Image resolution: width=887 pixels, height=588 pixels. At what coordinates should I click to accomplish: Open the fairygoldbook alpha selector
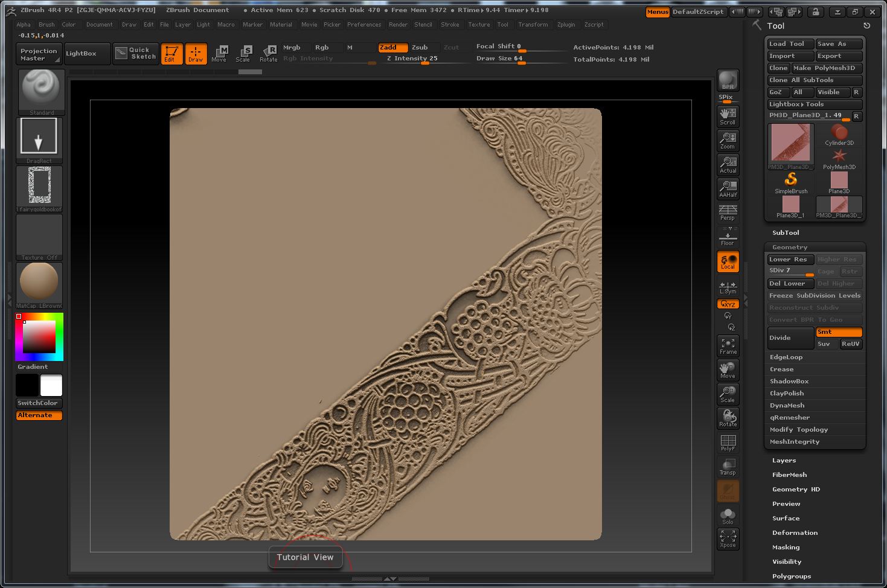click(40, 188)
